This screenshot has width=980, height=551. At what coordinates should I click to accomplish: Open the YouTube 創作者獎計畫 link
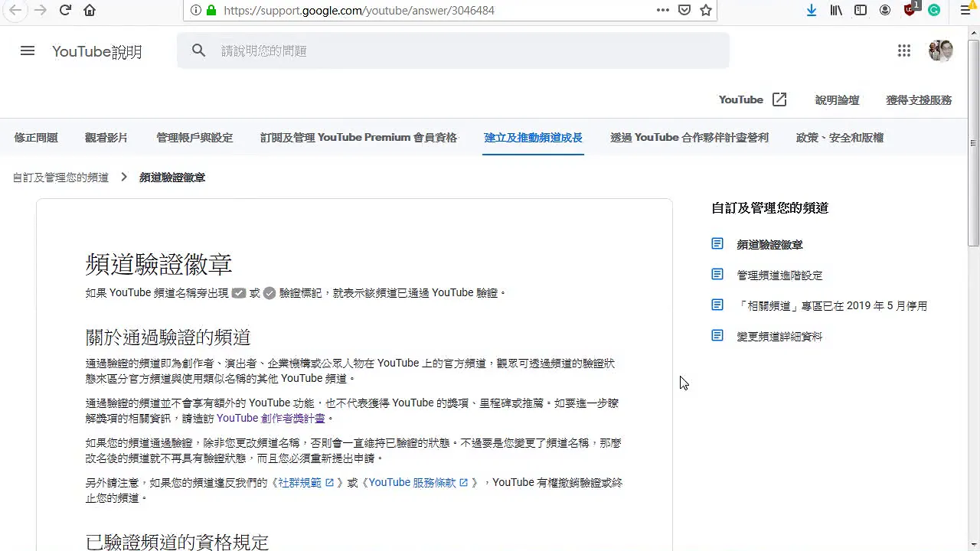[x=271, y=418]
